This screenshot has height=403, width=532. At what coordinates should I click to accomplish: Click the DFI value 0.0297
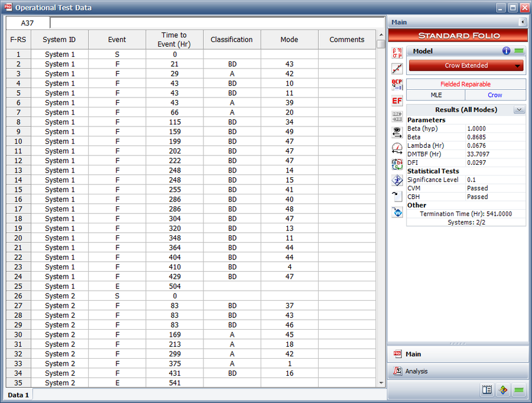[476, 162]
